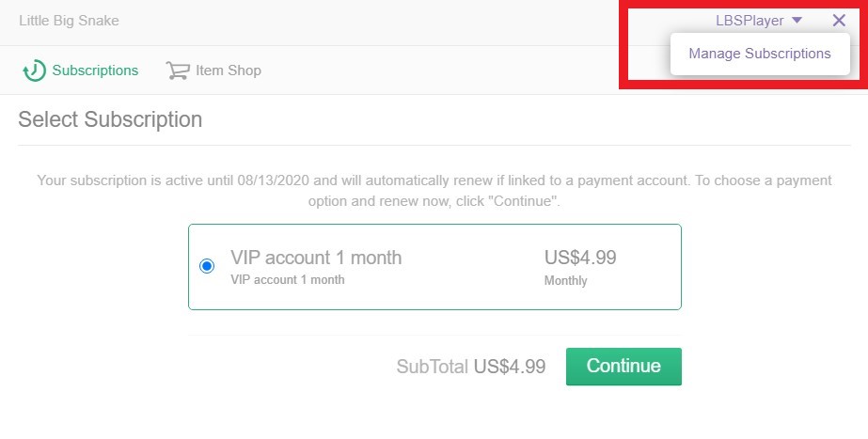
Task: Close the subscription dialog with X
Action: [x=839, y=21]
